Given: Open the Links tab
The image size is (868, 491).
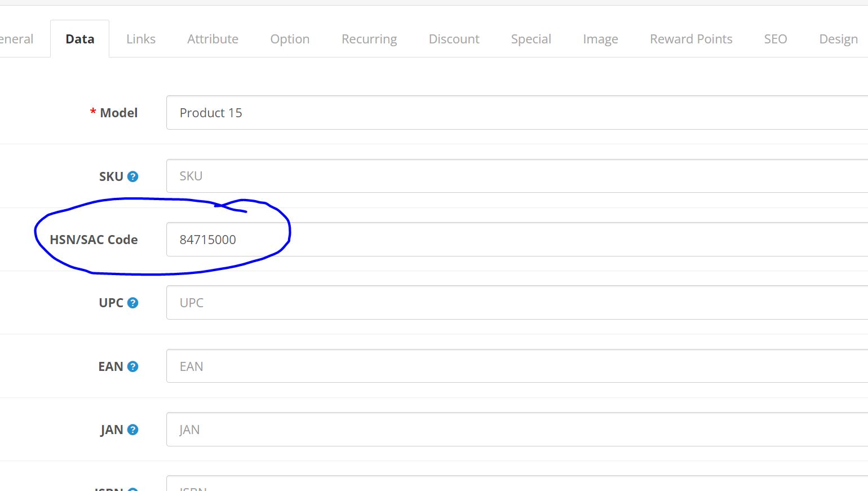Looking at the screenshot, I should [x=141, y=39].
